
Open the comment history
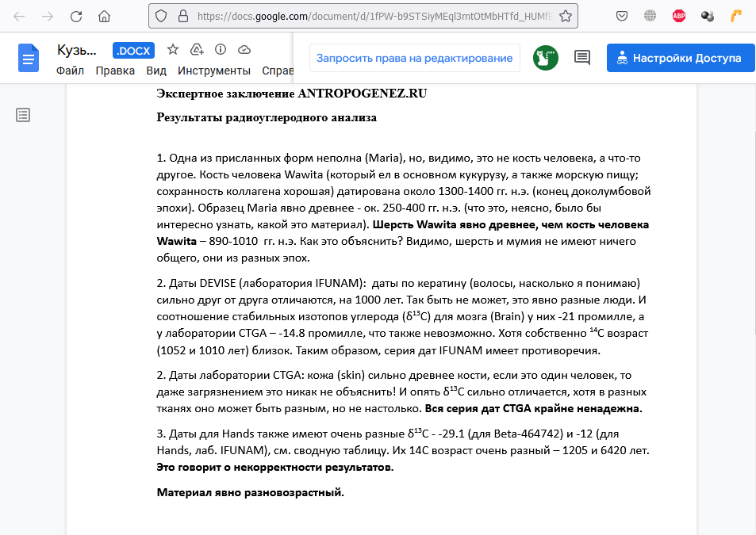582,58
